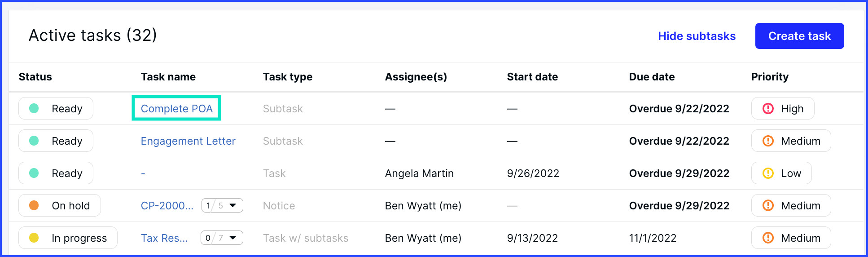The image size is (868, 257).
Task: Sort by the Priority column header
Action: 770,77
